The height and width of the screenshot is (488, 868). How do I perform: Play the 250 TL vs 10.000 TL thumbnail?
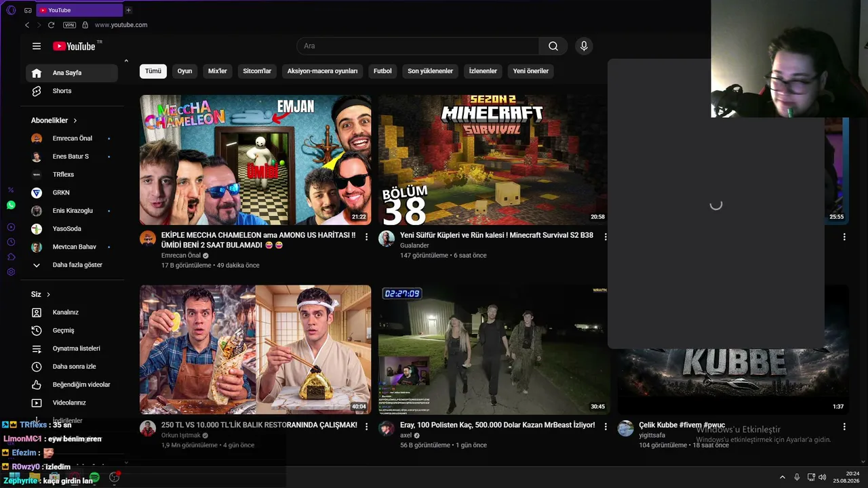point(256,350)
